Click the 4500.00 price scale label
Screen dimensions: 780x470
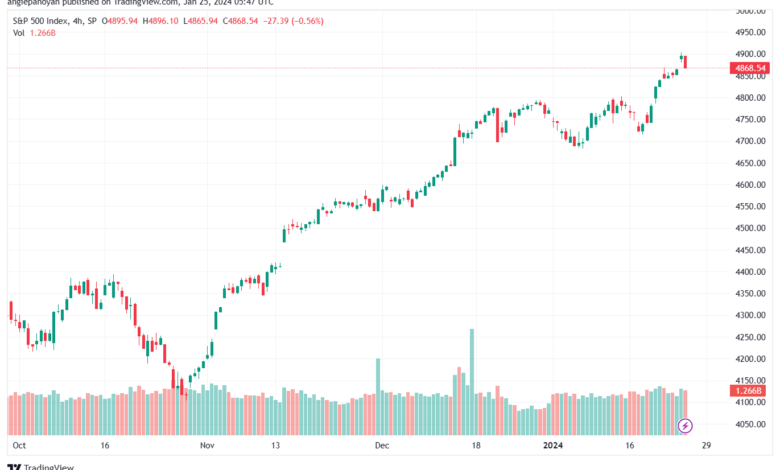[750, 228]
